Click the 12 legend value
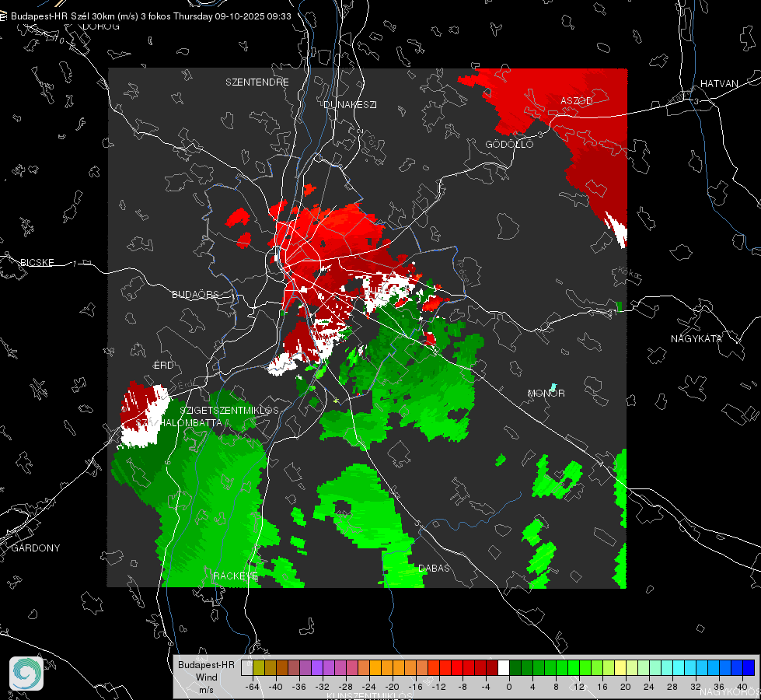Image resolution: width=761 pixels, height=700 pixels. coord(579,687)
